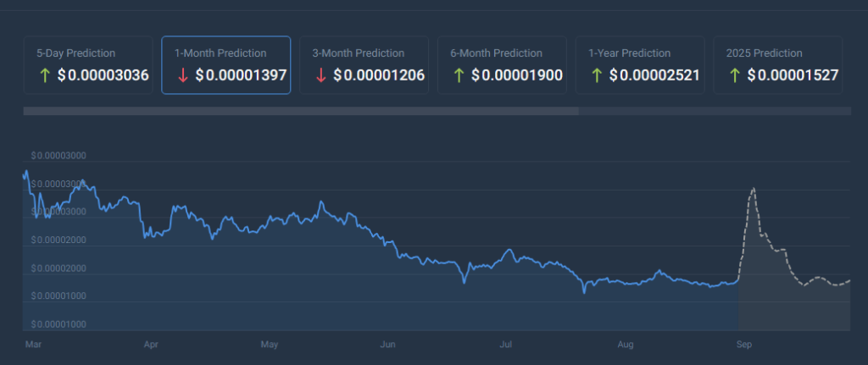
Task: Click the Jun label on chart axis
Action: click(388, 345)
